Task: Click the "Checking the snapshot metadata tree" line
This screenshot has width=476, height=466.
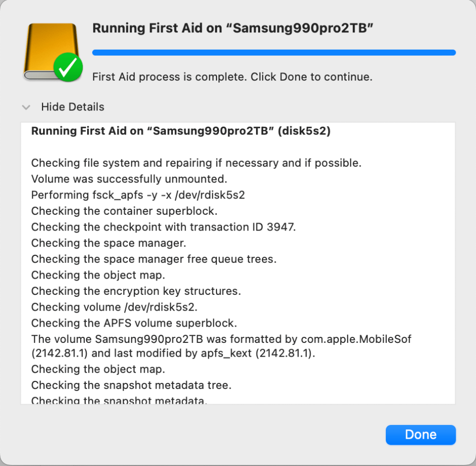Action: tap(131, 385)
